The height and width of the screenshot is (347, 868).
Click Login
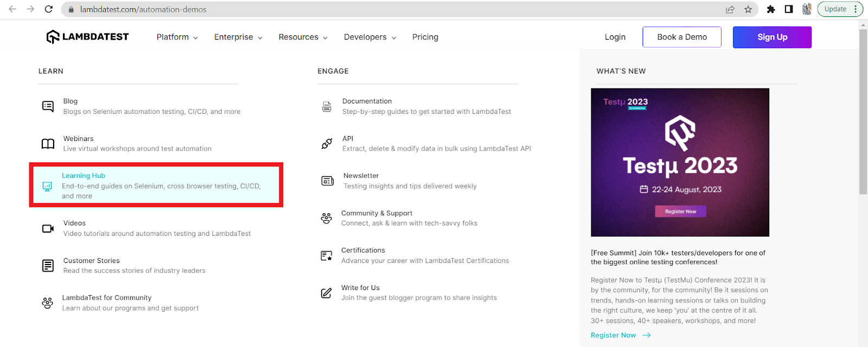point(615,37)
